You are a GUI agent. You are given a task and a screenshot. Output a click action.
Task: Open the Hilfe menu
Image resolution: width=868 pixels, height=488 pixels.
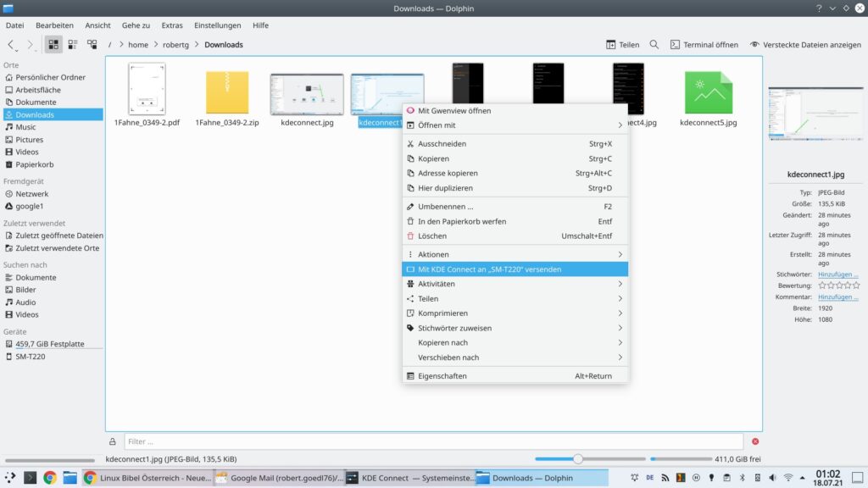(x=261, y=25)
